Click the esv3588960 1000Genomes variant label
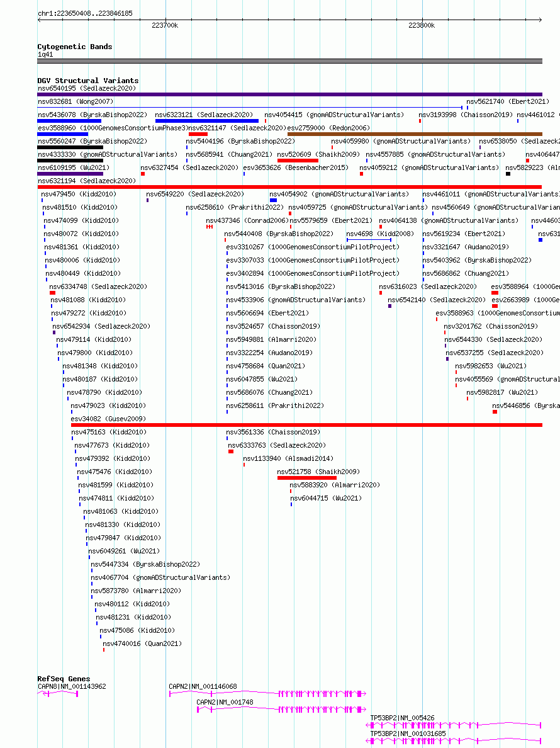The width and height of the screenshot is (560, 748). coord(113,128)
